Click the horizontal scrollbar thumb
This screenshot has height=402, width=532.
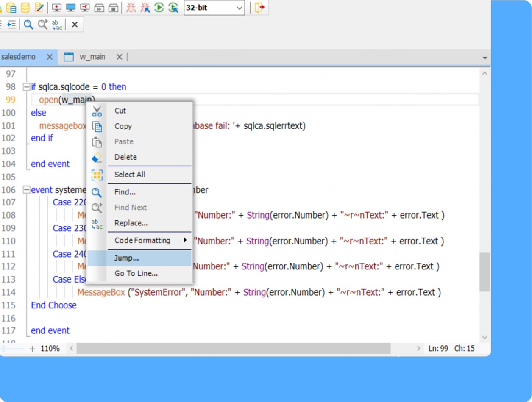(234, 349)
